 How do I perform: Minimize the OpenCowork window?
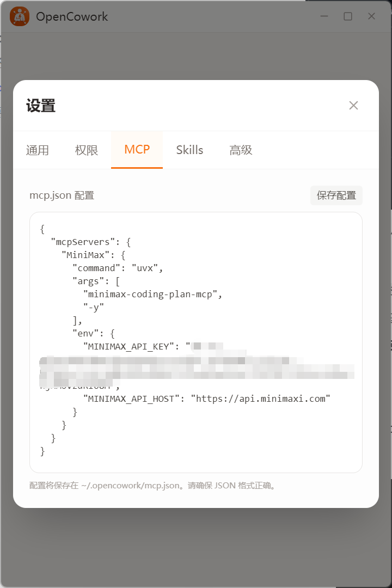point(324,16)
